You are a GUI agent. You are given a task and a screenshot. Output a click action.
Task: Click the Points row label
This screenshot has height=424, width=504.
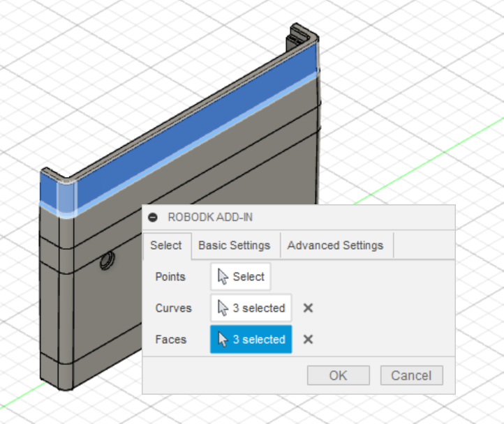pyautogui.click(x=170, y=277)
